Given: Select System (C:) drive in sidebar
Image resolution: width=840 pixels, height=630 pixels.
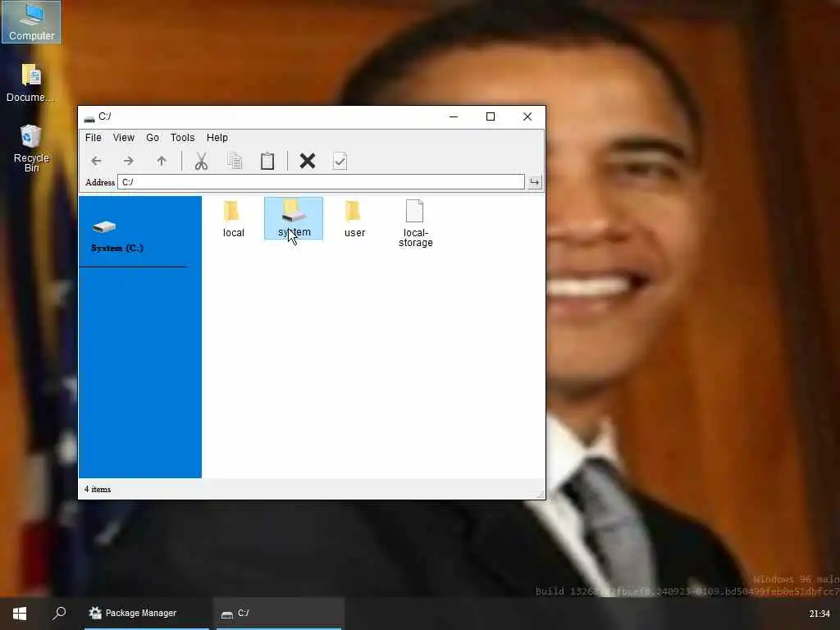Looking at the screenshot, I should tap(116, 236).
